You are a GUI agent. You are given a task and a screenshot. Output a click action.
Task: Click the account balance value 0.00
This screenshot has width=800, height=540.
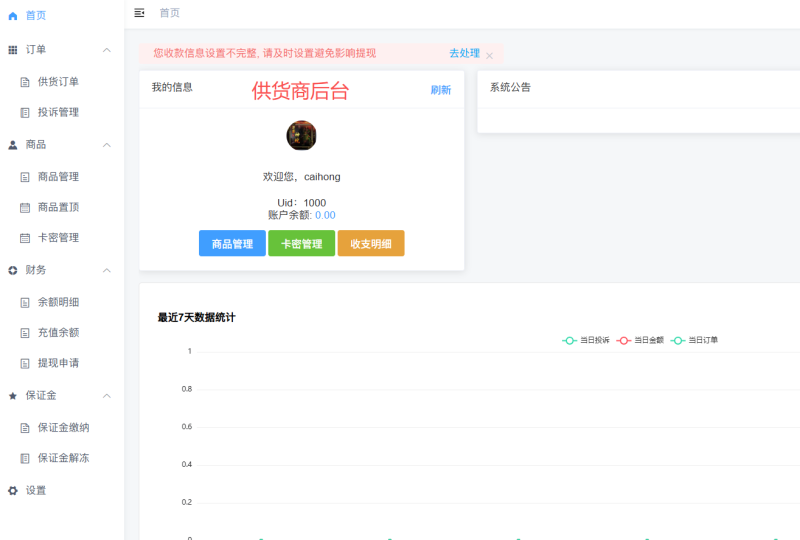click(x=325, y=215)
